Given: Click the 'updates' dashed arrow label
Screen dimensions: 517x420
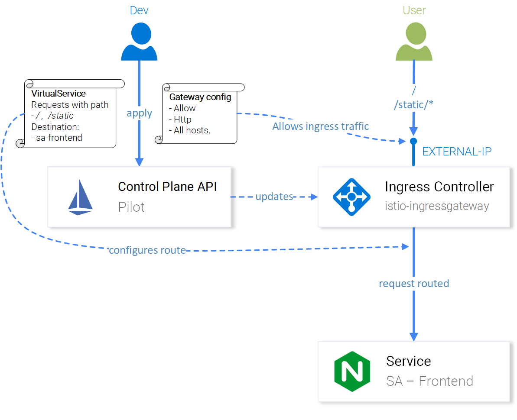Looking at the screenshot, I should 274,197.
